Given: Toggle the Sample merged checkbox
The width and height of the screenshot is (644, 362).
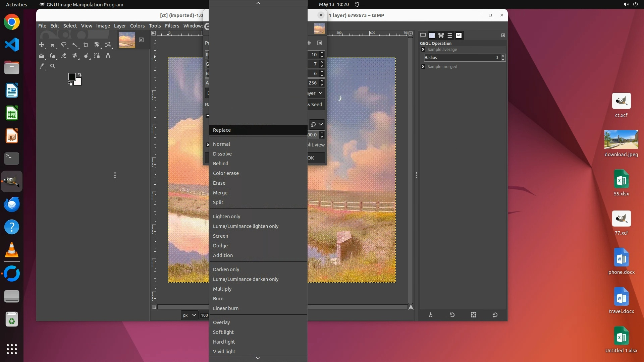Looking at the screenshot, I should point(423,67).
